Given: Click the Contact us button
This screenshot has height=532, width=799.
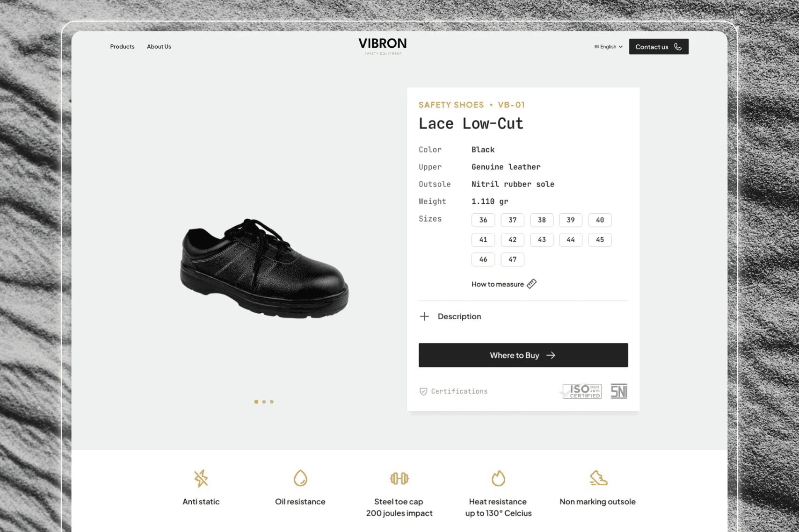Looking at the screenshot, I should tap(659, 47).
